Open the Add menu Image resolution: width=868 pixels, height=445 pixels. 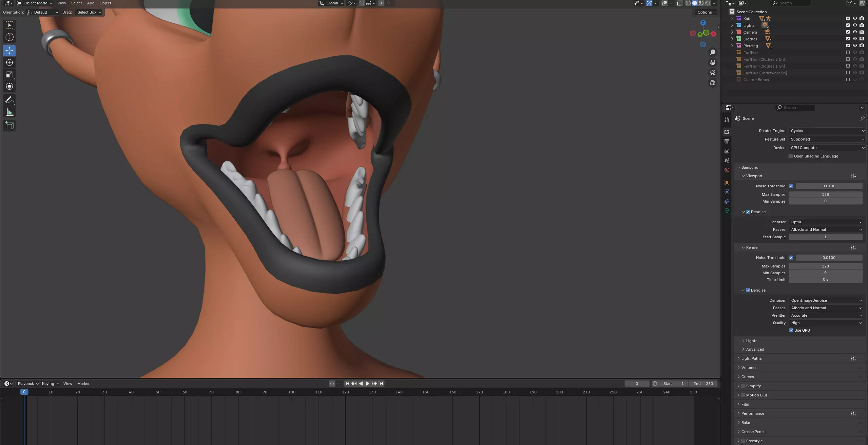coord(91,3)
